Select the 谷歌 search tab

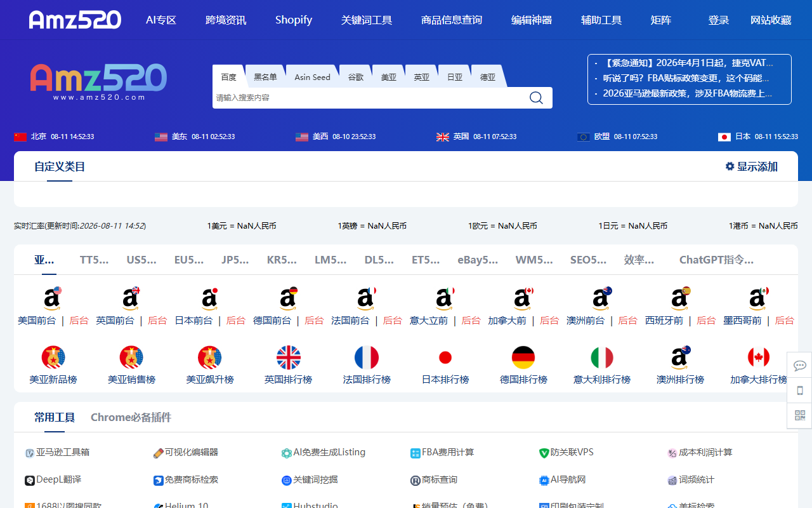(x=355, y=77)
